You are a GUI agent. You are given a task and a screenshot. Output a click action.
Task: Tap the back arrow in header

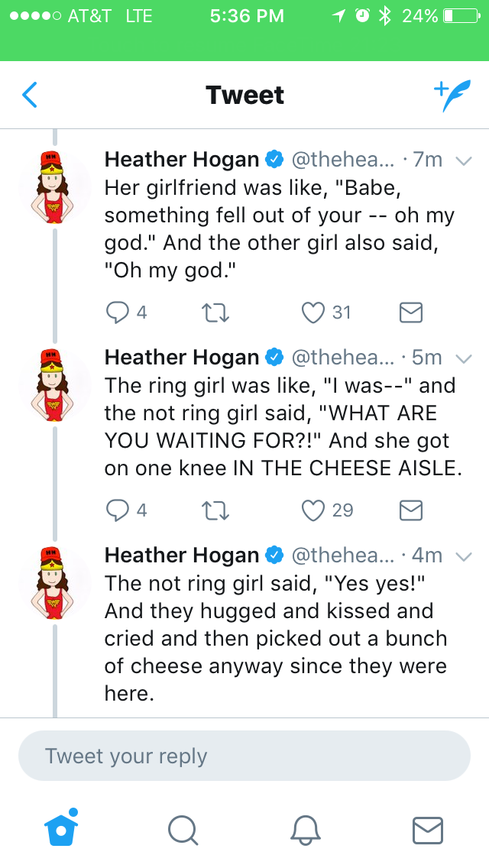(30, 96)
